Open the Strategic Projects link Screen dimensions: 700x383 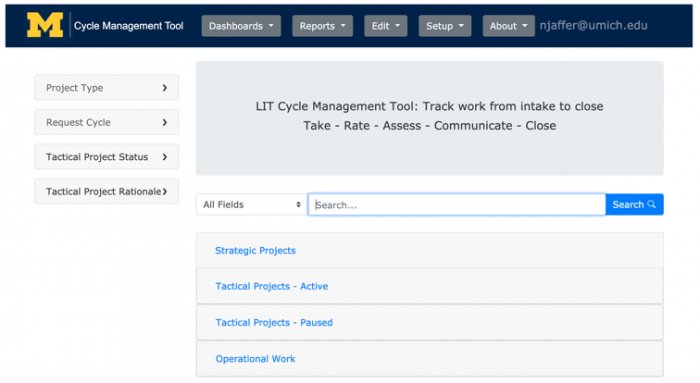[x=255, y=250]
